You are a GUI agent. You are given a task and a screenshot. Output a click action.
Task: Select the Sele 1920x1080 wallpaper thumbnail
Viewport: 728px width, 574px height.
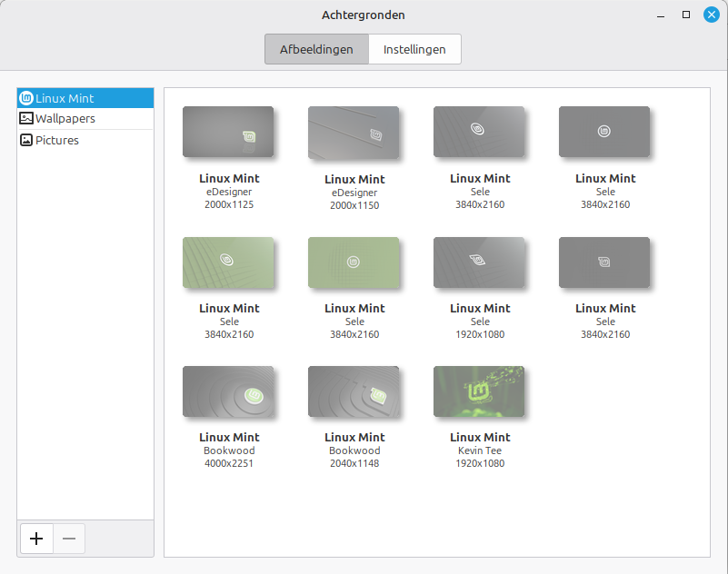[x=479, y=262]
